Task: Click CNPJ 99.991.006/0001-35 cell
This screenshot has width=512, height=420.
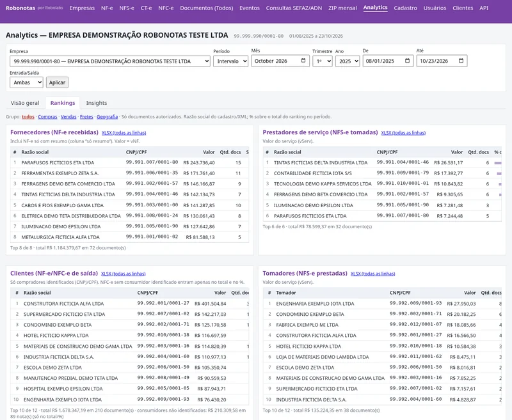Action: point(152,173)
